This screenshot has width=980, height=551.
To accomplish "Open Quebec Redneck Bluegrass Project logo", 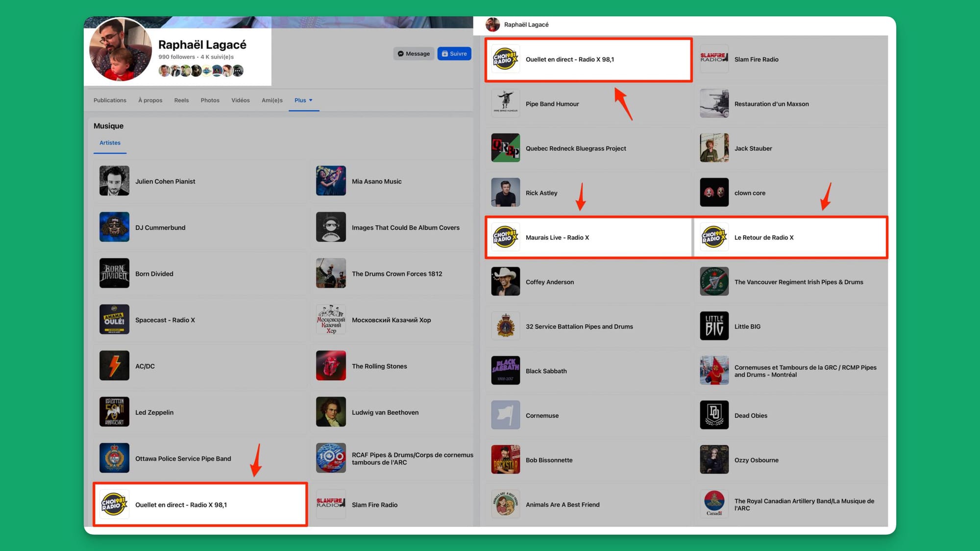I will point(505,148).
